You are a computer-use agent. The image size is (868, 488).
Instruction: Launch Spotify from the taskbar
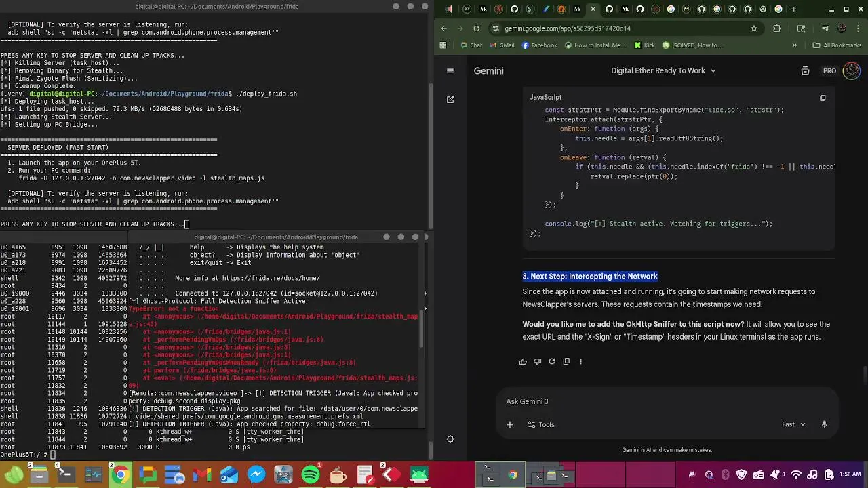(x=311, y=474)
